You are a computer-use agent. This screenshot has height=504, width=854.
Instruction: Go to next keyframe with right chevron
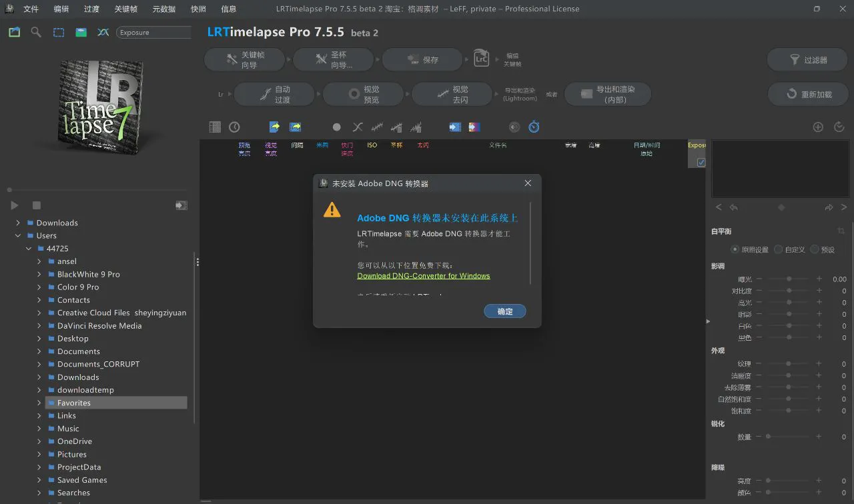point(844,207)
